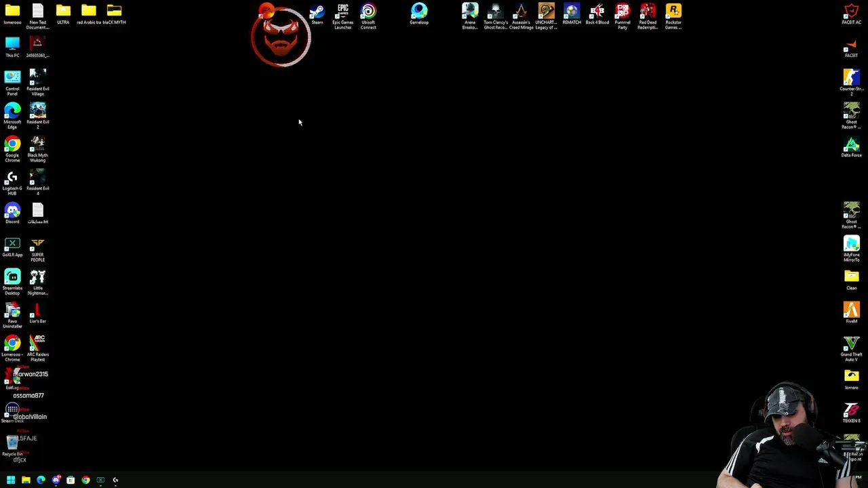Open the Steam desktop shortcut

[x=317, y=14]
